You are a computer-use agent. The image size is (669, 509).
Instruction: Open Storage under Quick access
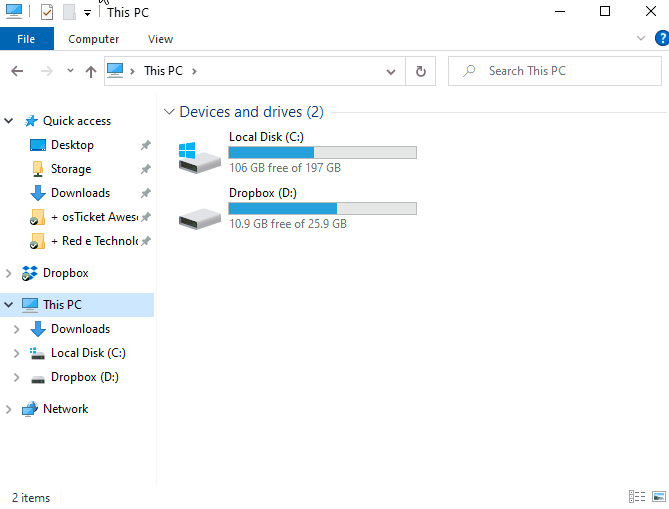coord(71,169)
